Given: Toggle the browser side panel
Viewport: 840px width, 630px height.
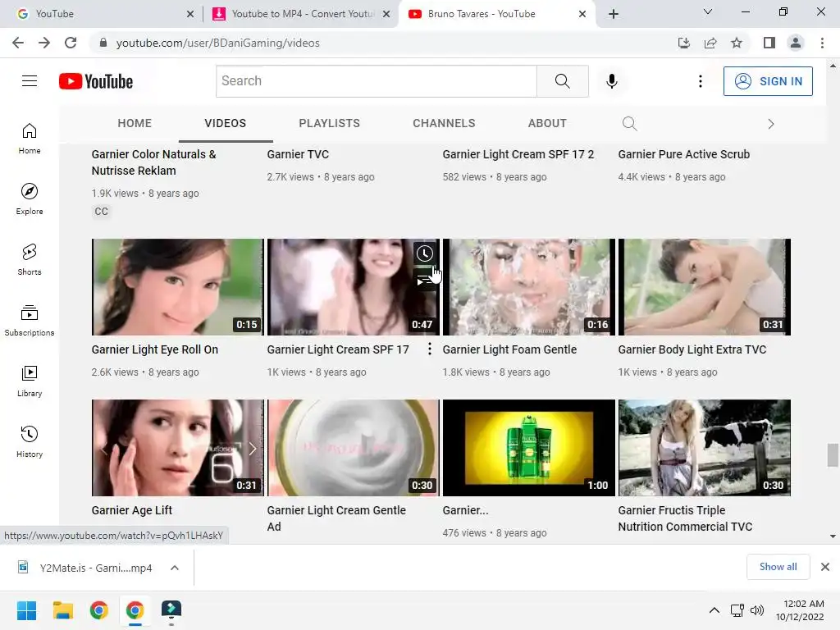Looking at the screenshot, I should point(769,43).
